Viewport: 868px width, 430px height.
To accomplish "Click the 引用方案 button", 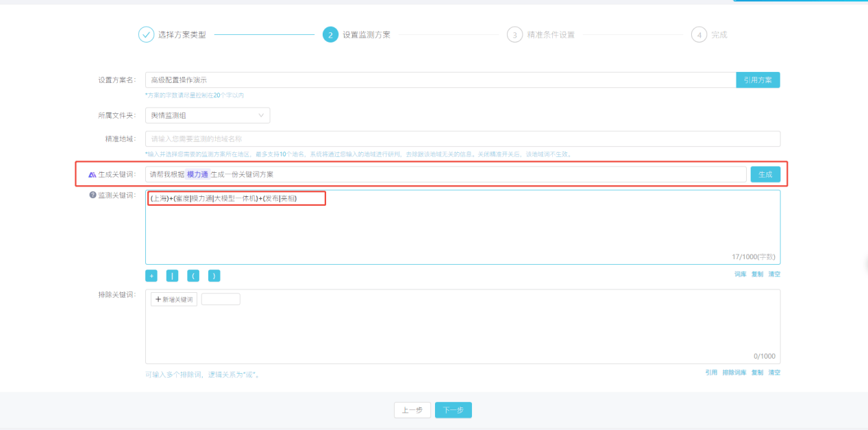I will pyautogui.click(x=758, y=80).
